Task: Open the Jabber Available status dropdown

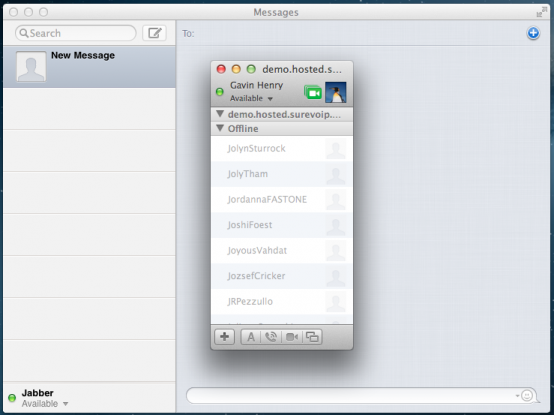Action: coord(45,404)
